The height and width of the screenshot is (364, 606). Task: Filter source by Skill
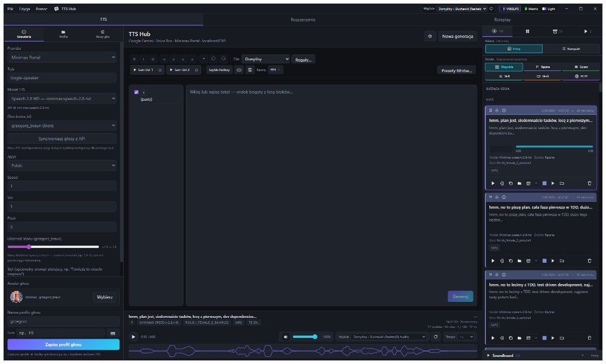(504, 76)
